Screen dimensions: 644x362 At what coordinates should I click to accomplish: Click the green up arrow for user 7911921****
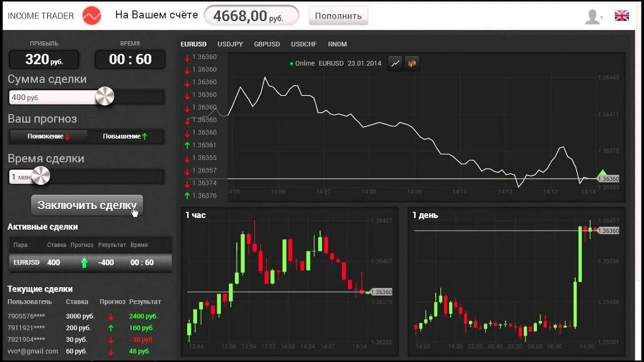pos(111,328)
